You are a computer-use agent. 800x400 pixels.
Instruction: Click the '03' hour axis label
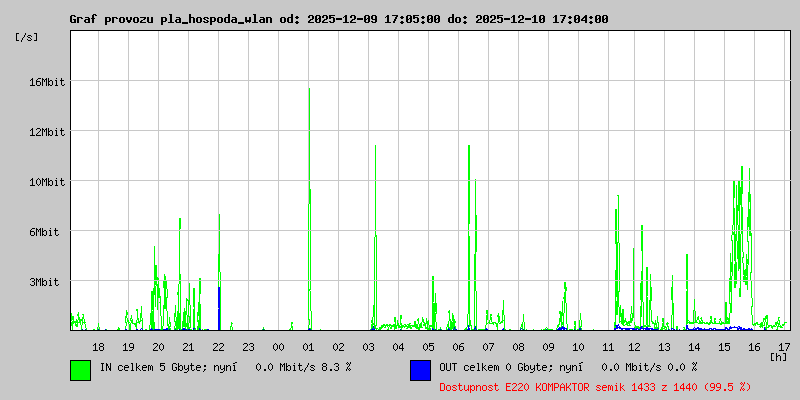tap(368, 347)
